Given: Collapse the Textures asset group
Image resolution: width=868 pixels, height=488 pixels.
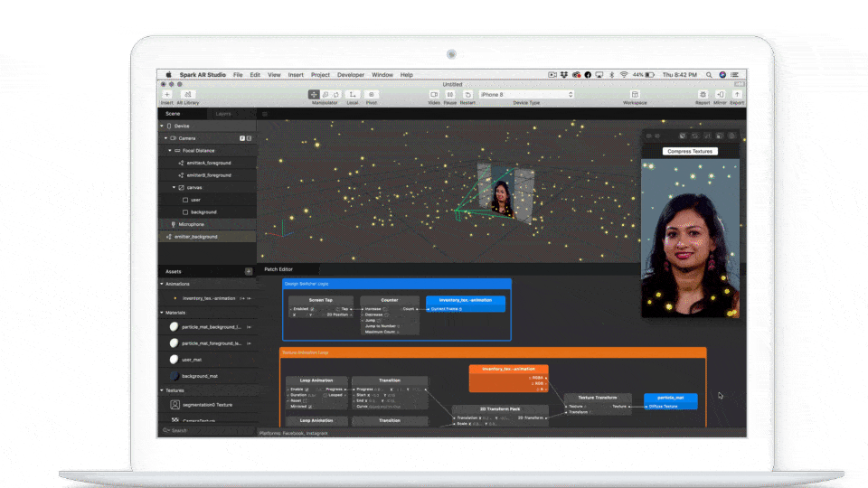Looking at the screenshot, I should pyautogui.click(x=162, y=390).
